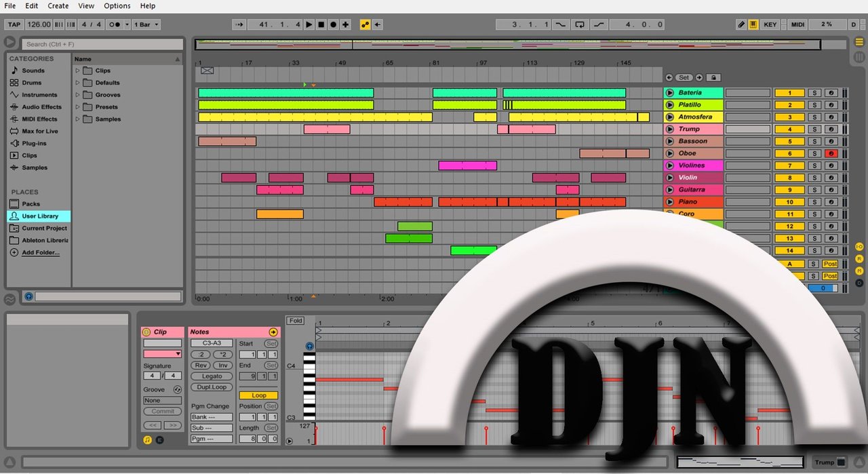Viewport: 868px width, 474px height.
Task: Select User Library under Places
Action: (39, 216)
